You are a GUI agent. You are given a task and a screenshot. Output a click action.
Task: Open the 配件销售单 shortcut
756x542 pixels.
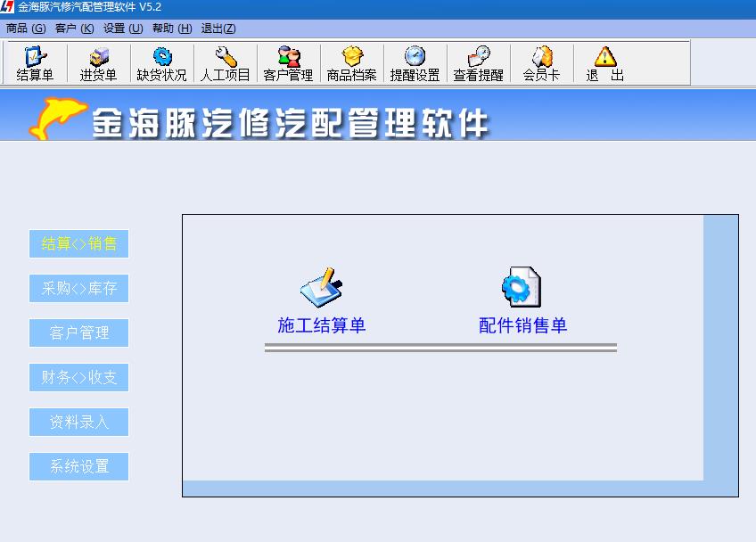click(x=522, y=300)
